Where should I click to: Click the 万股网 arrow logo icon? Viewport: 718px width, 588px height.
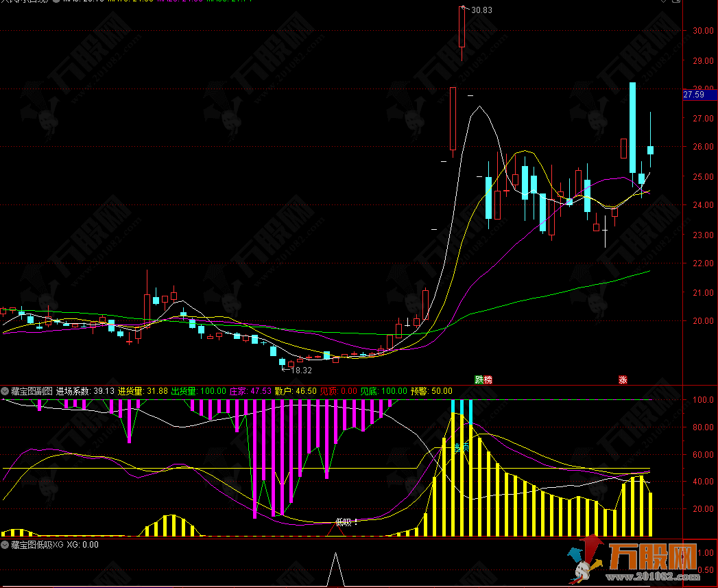coord(584,560)
